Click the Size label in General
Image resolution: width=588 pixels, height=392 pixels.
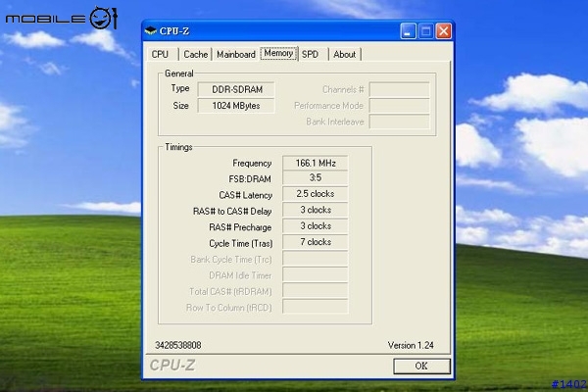coord(180,106)
